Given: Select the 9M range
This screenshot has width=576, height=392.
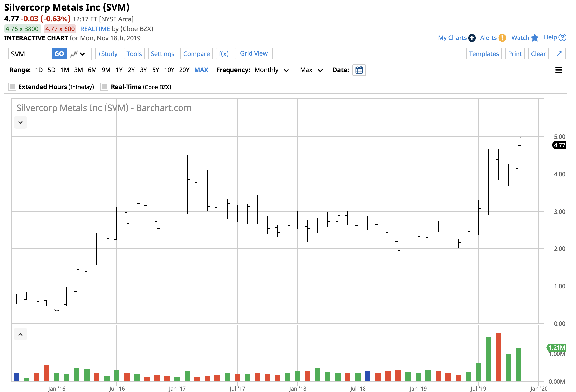Looking at the screenshot, I should (x=106, y=70).
